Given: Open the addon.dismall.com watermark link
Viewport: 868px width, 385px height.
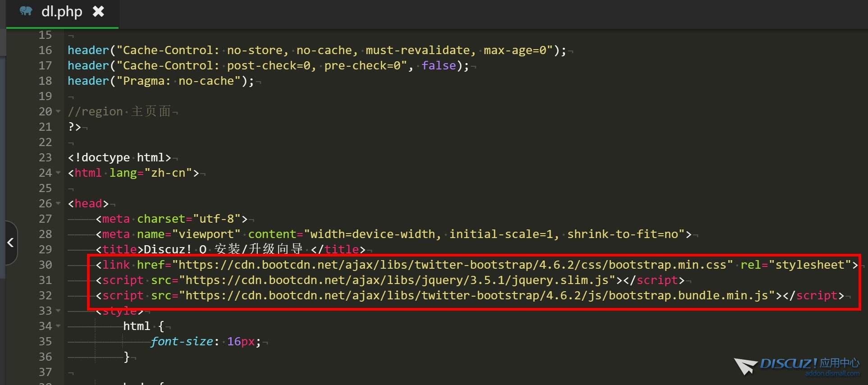Looking at the screenshot, I should coord(832,373).
